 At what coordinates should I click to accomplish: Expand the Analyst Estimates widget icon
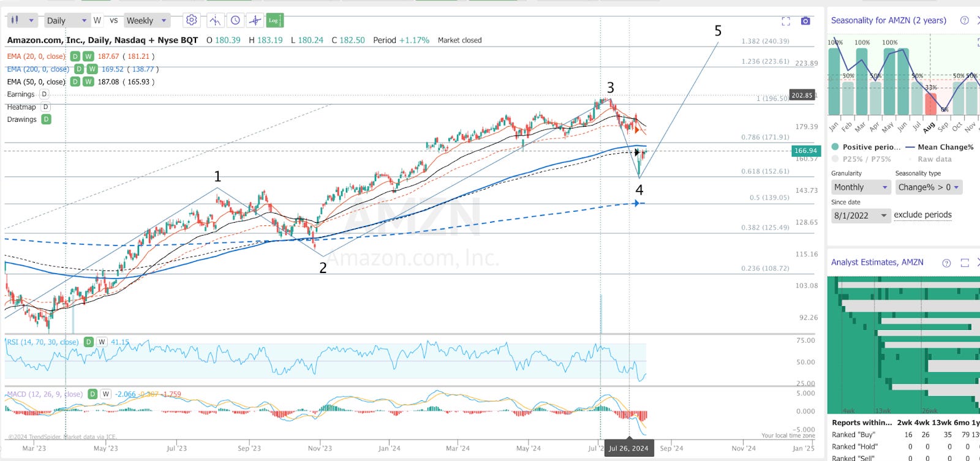965,263
